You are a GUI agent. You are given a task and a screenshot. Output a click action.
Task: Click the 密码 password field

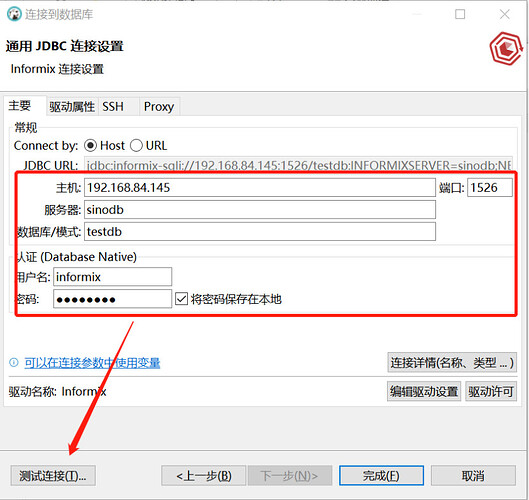click(112, 299)
